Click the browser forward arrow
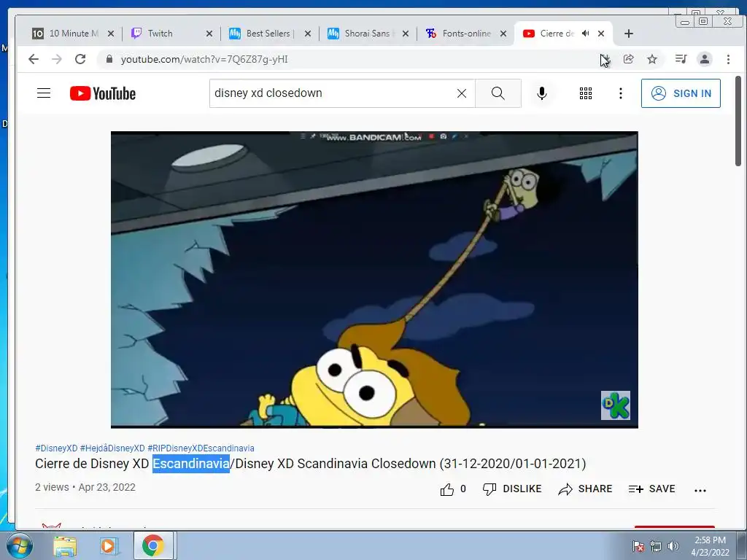Image resolution: width=747 pixels, height=560 pixels. click(57, 59)
